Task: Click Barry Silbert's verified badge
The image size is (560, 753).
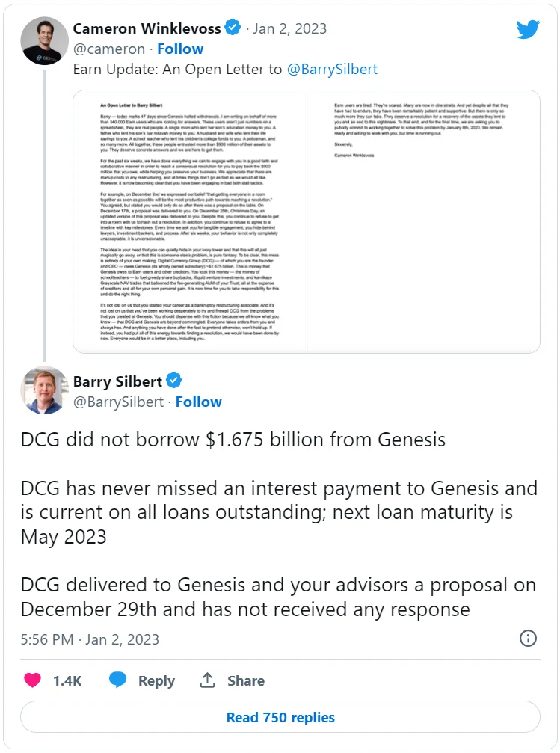Action: (x=174, y=381)
